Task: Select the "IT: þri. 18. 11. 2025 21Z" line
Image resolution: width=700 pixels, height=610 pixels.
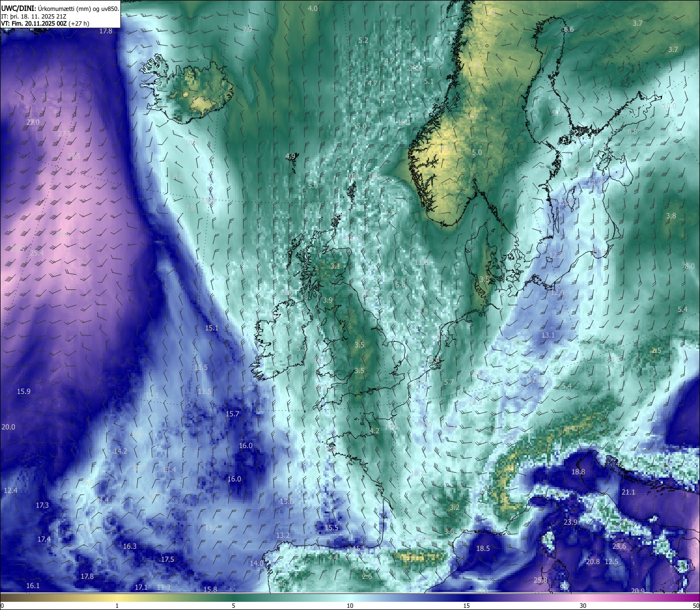Action: [34, 16]
